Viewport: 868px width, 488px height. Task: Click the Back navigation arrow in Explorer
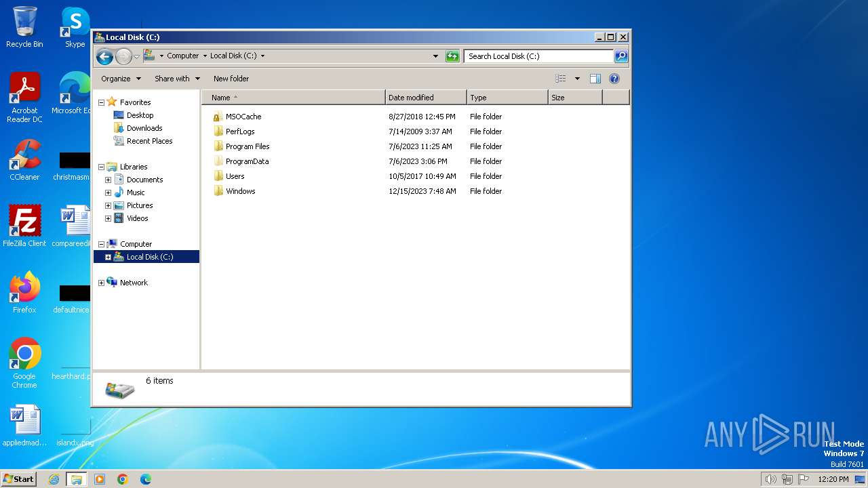104,56
